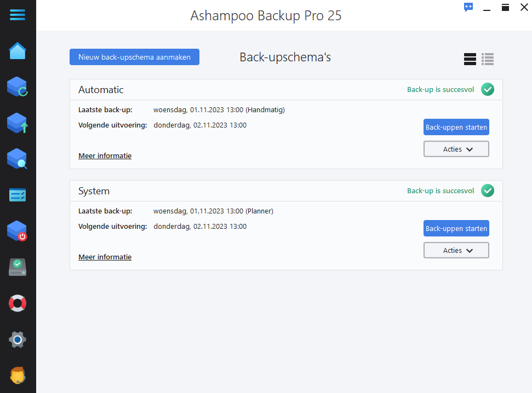Open the rescue lifebuoy icon
This screenshot has width=532, height=393.
coord(18,303)
